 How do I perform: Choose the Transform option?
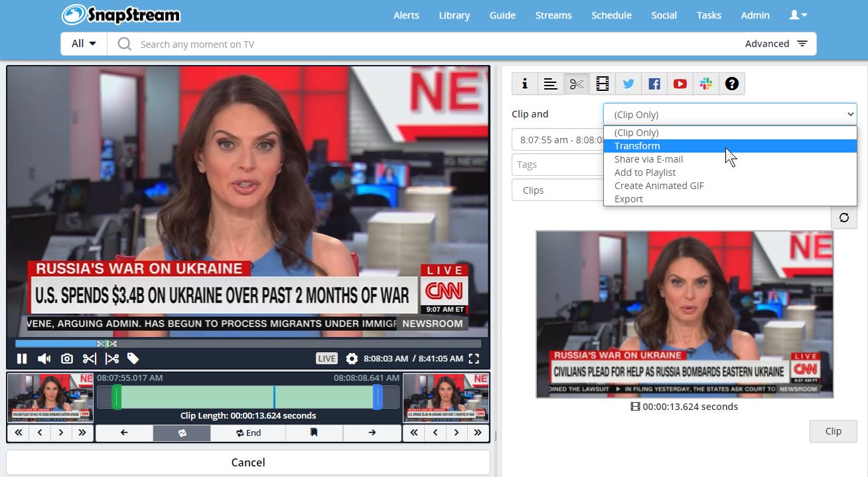coord(730,146)
